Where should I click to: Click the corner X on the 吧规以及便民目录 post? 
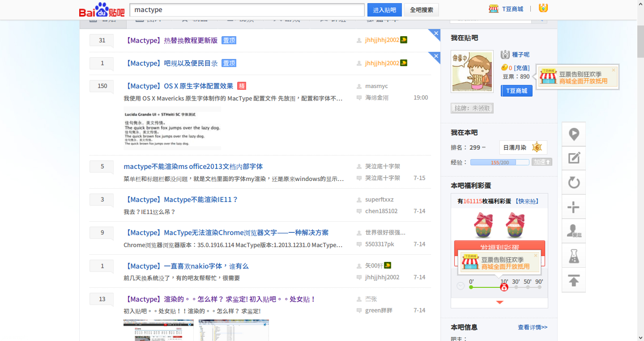pyautogui.click(x=435, y=56)
